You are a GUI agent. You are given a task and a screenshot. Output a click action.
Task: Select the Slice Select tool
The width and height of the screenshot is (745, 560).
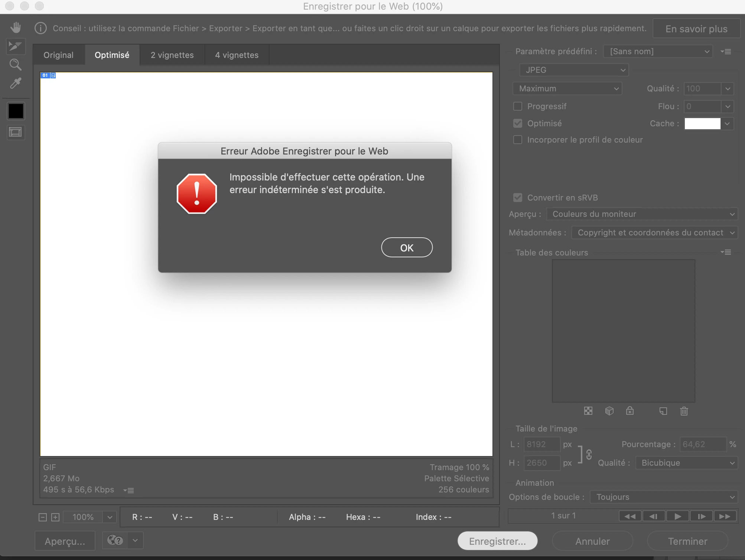coord(16,46)
